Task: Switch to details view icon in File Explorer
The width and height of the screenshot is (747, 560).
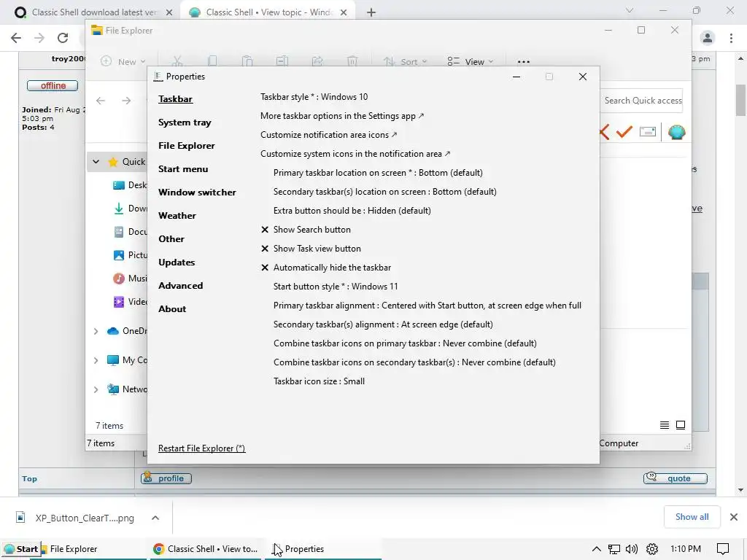Action: coord(664,425)
